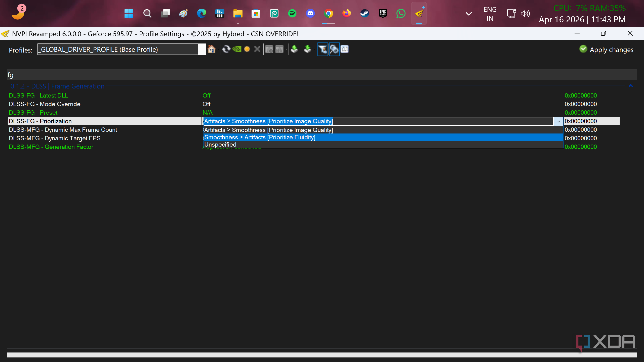Choose the Unspecified option
Viewport: 644px width, 362px height.
383,145
